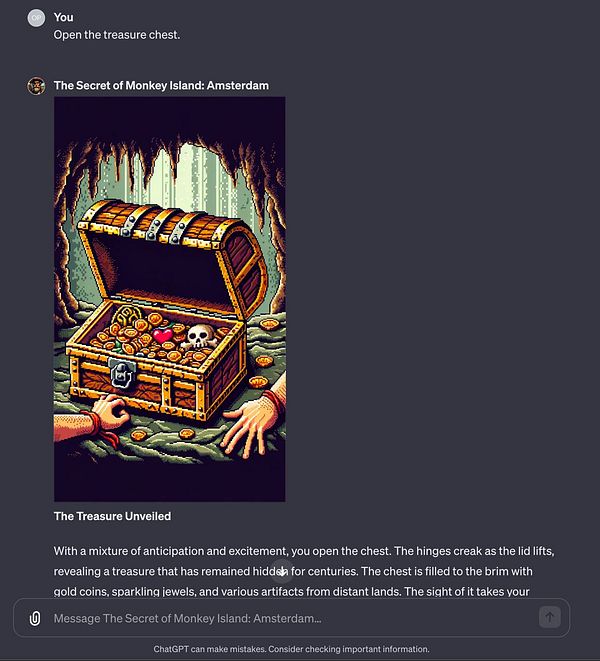Viewport: 600px width, 661px height.
Task: Focus the Message The Secret of Monkey Island field
Action: [x=291, y=618]
